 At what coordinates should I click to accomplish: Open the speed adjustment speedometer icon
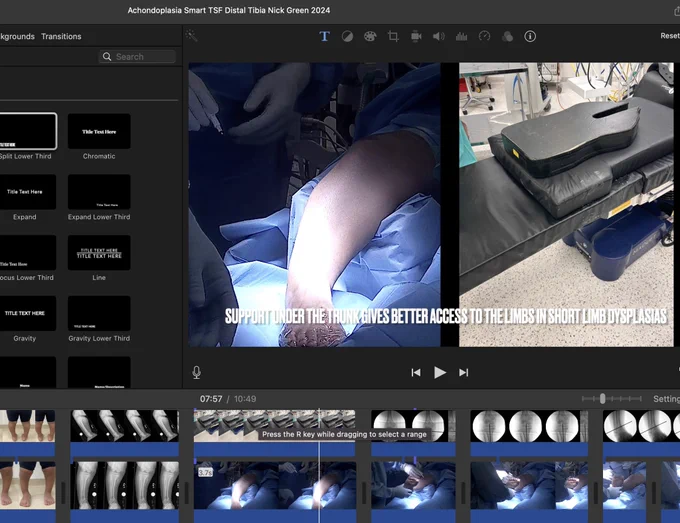point(484,36)
